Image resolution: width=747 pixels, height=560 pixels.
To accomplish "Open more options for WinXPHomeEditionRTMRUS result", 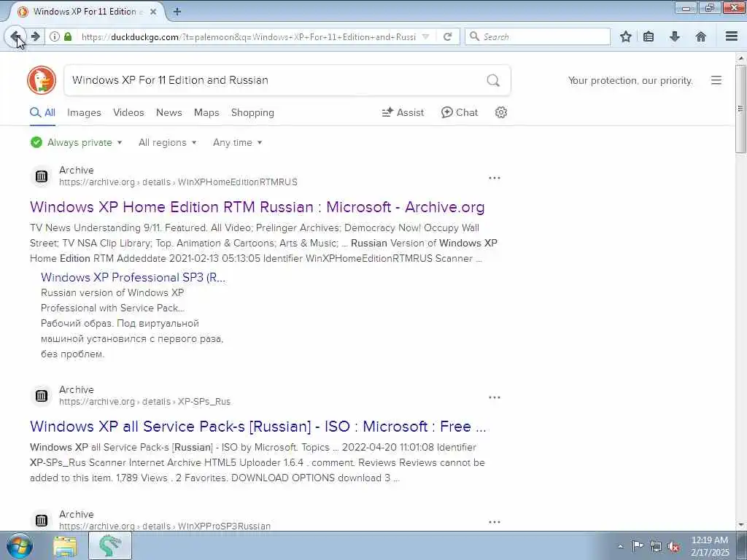I will pos(495,178).
